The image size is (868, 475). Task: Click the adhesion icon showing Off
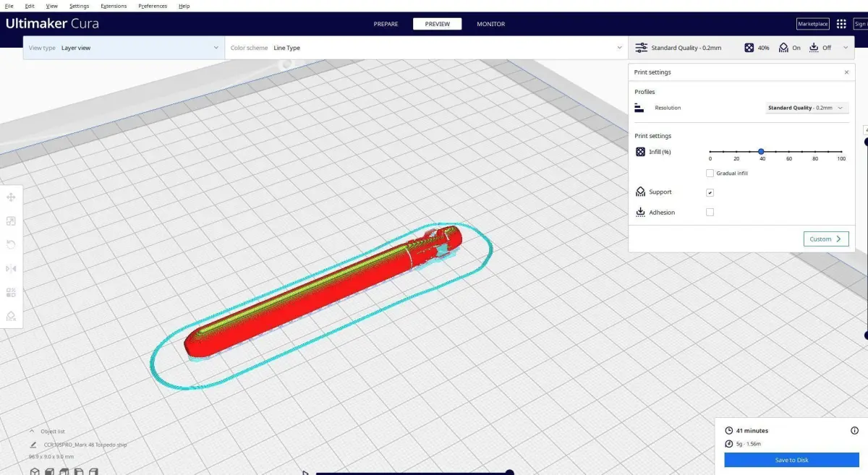click(814, 48)
